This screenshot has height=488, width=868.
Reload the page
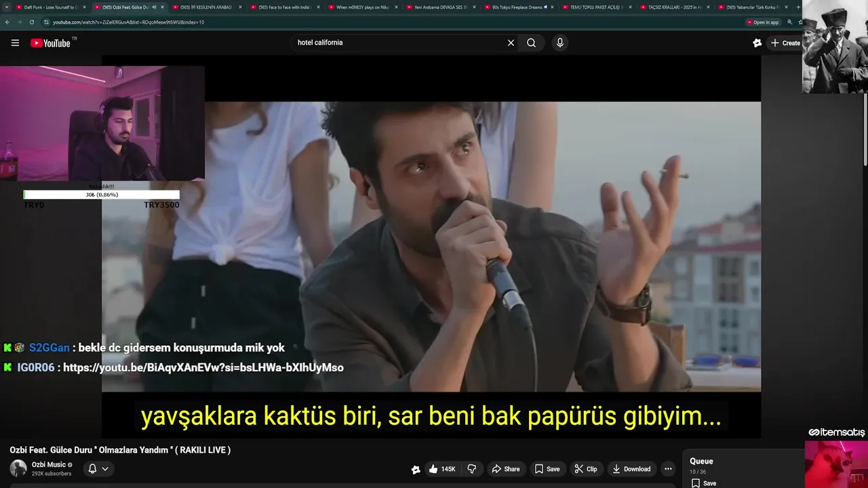(x=32, y=22)
